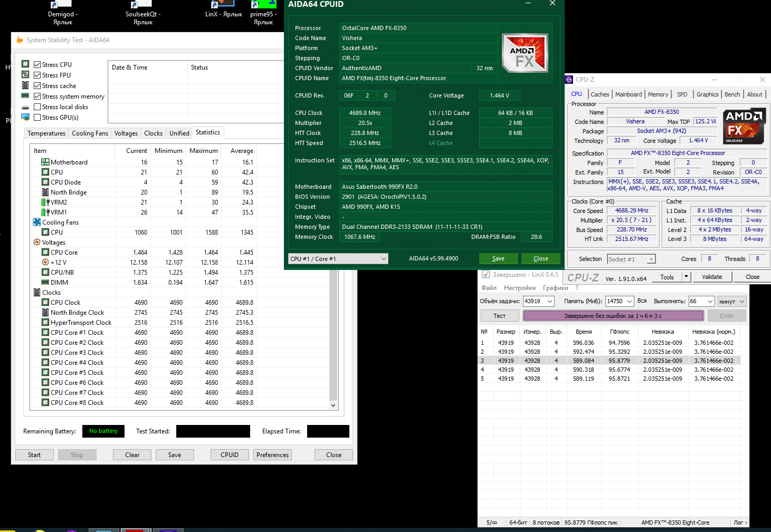Click the chip icon beside Stress cache
Image resolution: width=771 pixels, height=532 pixels.
[25, 85]
